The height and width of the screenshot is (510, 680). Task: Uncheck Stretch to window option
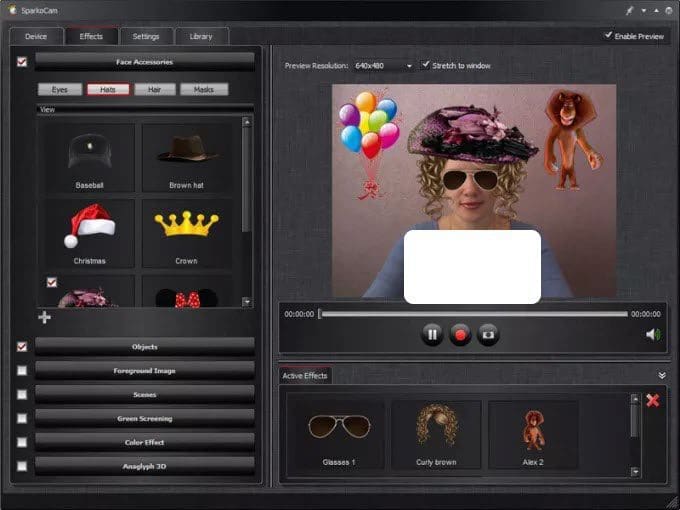(x=426, y=65)
